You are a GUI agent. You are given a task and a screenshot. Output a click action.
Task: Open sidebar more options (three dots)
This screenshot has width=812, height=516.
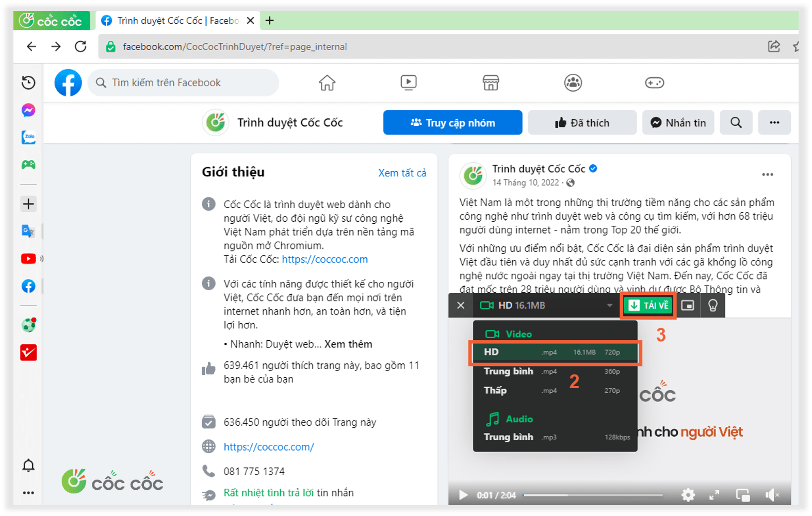point(28,493)
